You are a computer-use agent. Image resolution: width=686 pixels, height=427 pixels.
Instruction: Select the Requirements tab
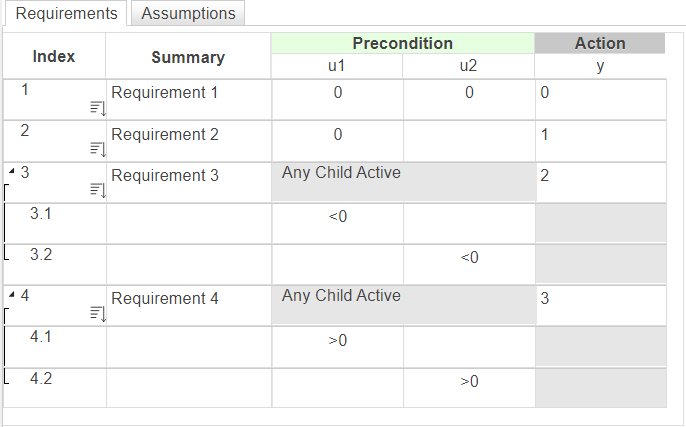(66, 14)
